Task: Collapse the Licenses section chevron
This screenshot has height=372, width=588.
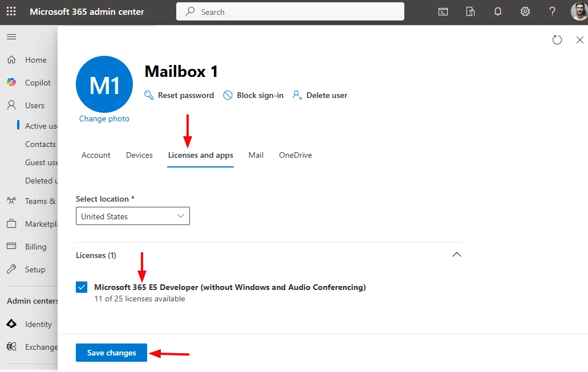Action: tap(456, 255)
